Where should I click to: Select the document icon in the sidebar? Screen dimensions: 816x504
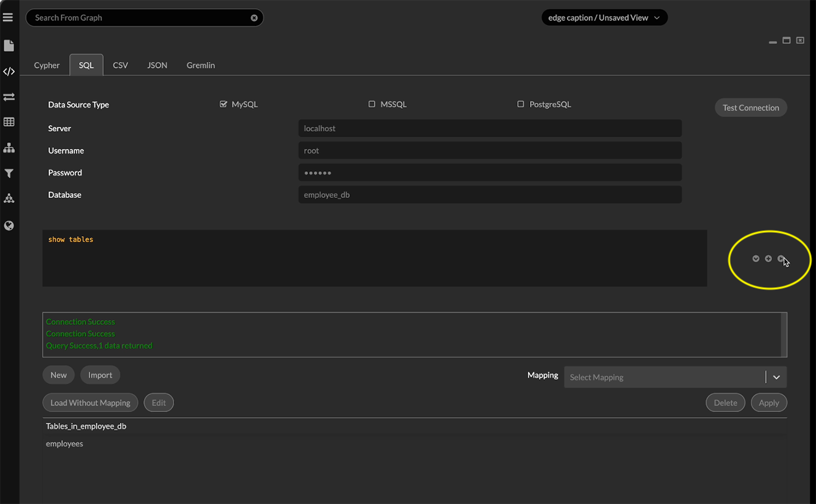8,45
